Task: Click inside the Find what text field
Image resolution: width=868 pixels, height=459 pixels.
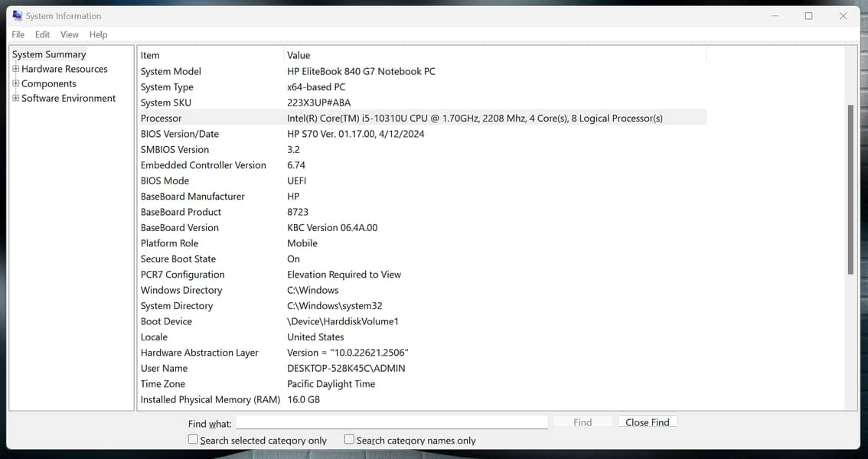Action: click(391, 422)
